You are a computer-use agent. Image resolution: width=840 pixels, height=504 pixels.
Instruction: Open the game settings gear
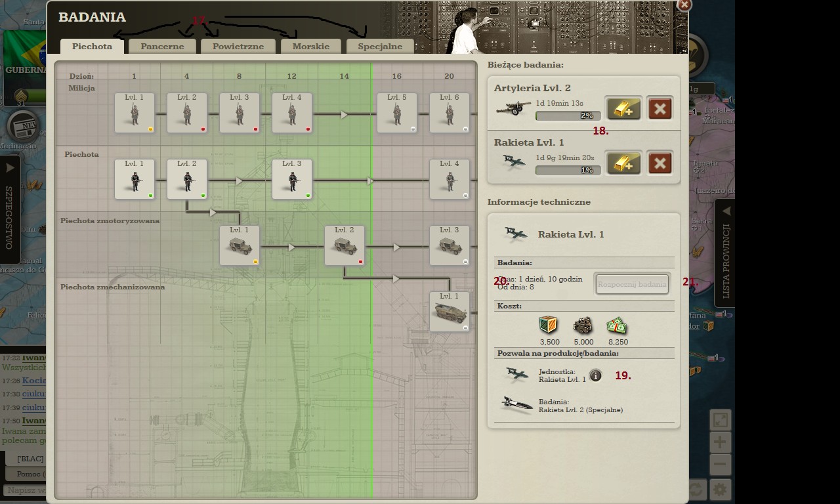pyautogui.click(x=720, y=490)
